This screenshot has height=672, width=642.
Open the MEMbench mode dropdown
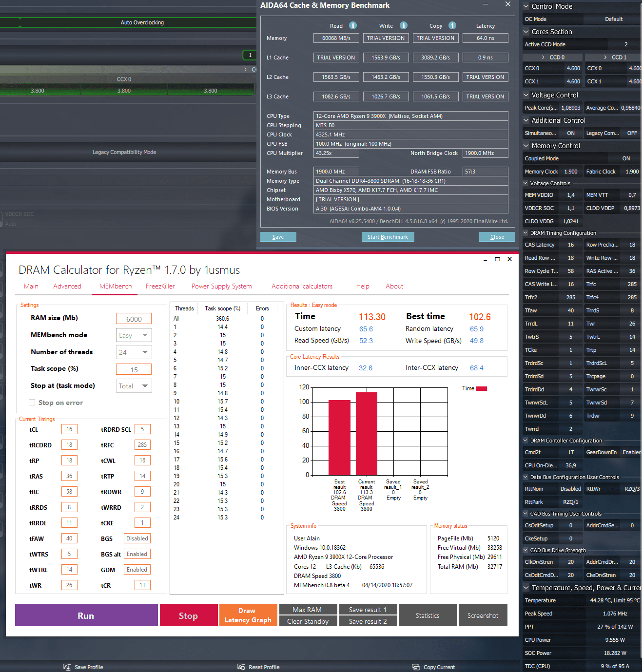pyautogui.click(x=134, y=335)
